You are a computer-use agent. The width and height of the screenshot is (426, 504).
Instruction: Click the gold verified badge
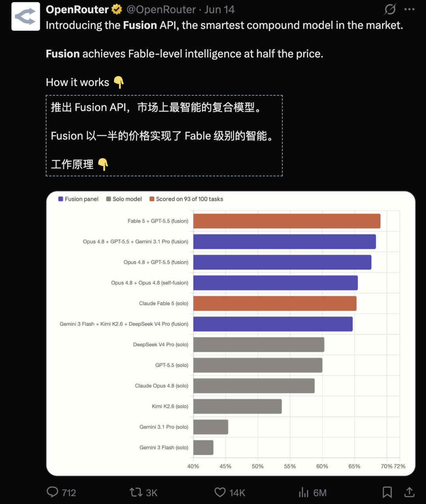(x=117, y=9)
